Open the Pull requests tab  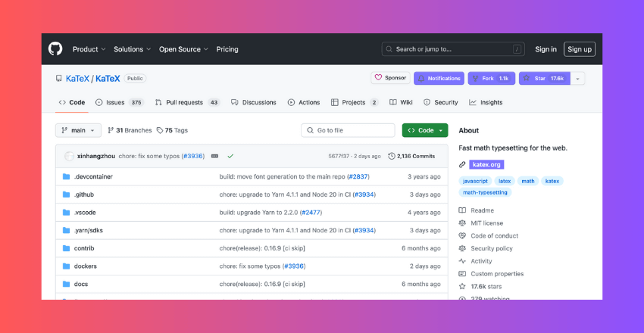tap(187, 102)
